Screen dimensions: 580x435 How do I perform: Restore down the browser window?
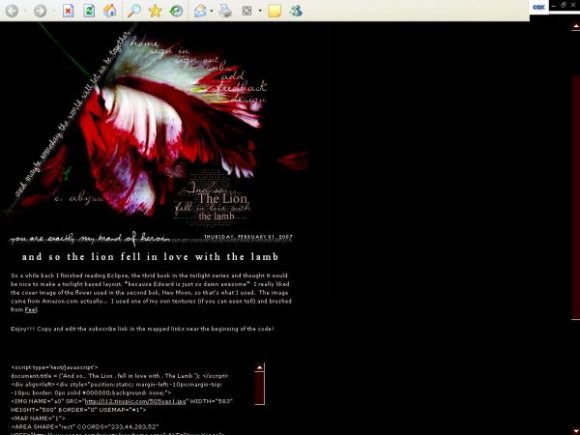pos(563,6)
